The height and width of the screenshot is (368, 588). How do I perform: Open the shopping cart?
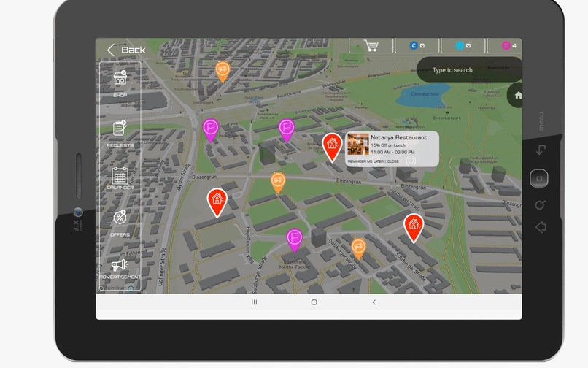tap(371, 46)
